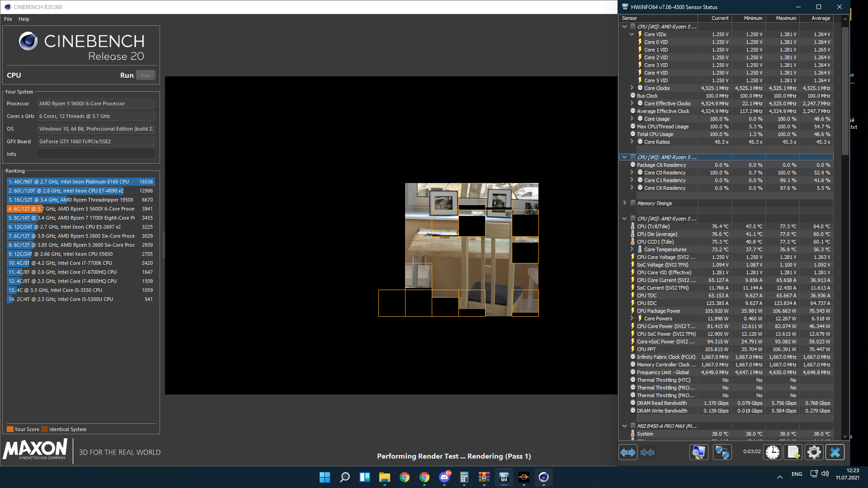
Task: Collapse the Core VIDs tree node
Action: coord(632,34)
